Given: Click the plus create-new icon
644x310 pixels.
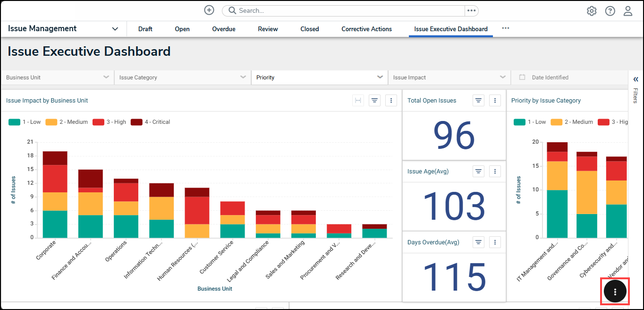Looking at the screenshot, I should [x=209, y=10].
